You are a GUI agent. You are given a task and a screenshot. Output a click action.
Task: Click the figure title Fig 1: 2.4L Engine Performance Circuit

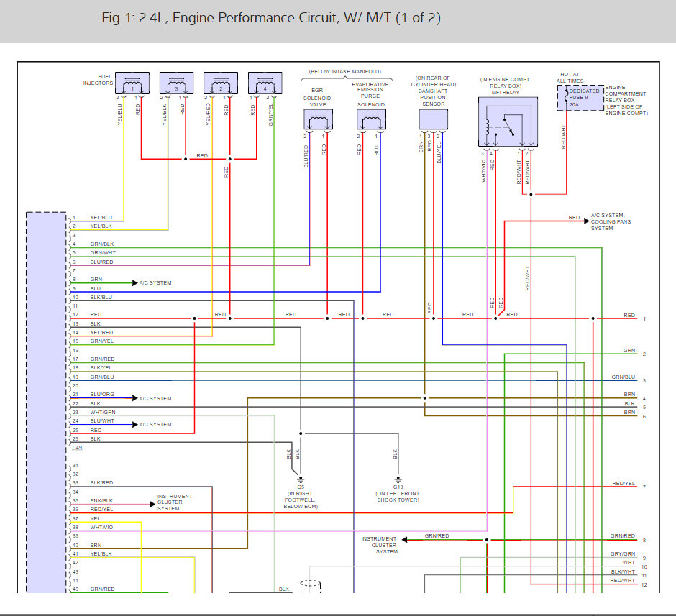pyautogui.click(x=271, y=18)
